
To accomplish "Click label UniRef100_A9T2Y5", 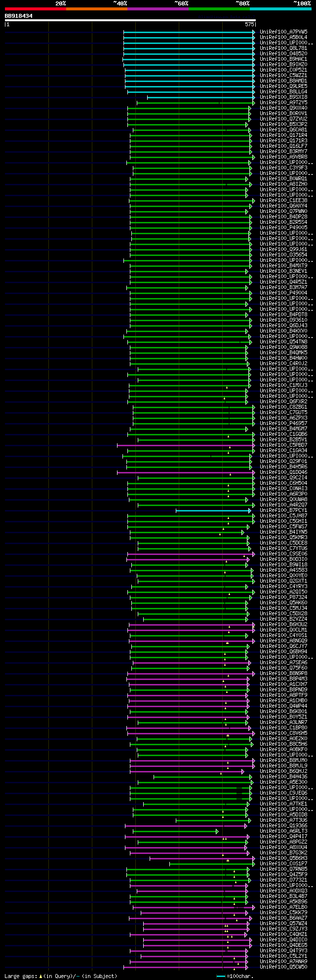I will point(283,102).
